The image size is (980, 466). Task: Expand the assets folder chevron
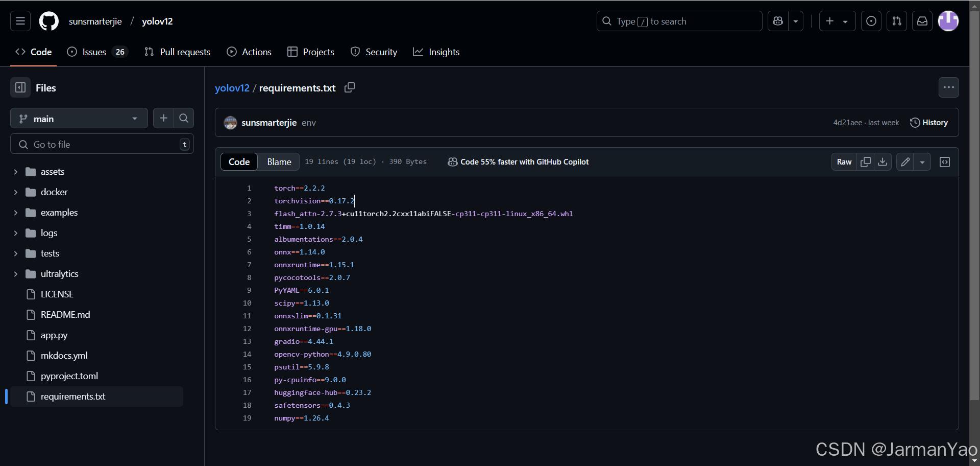click(16, 172)
